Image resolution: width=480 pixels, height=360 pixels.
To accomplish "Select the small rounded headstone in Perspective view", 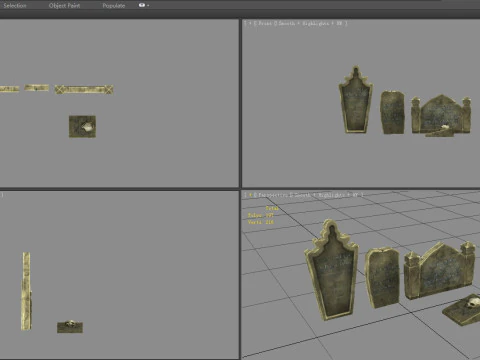I will coord(382,277).
